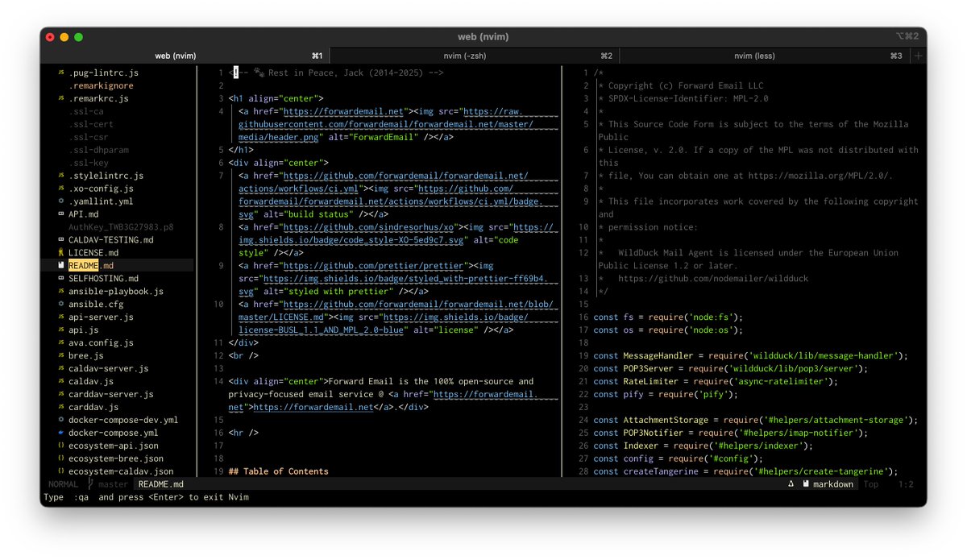Click the license icon next to LICENSE.md
Screen dimensions: 967x560
click(x=61, y=253)
